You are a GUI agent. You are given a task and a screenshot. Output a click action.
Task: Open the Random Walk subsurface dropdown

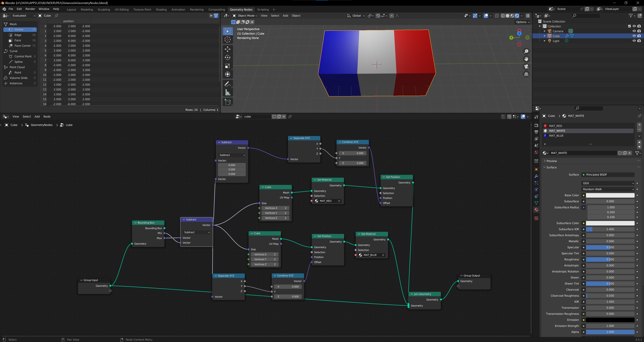[608, 189]
